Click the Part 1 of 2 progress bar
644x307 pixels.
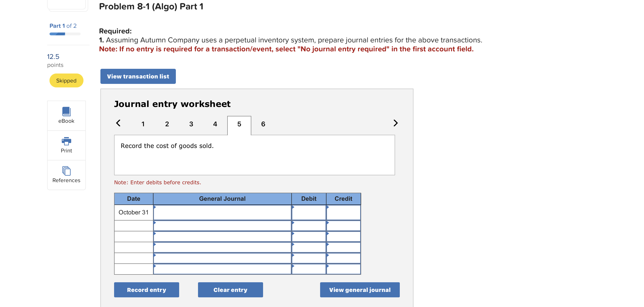tap(65, 34)
